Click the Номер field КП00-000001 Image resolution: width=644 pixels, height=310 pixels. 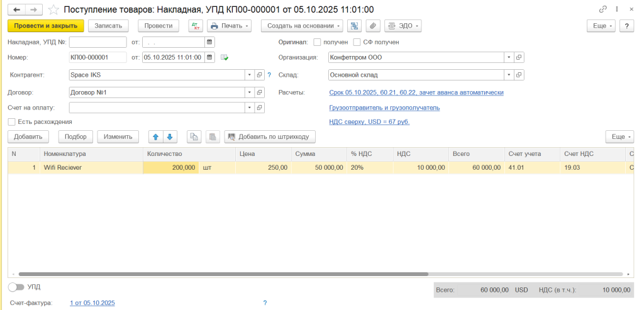pyautogui.click(x=98, y=57)
